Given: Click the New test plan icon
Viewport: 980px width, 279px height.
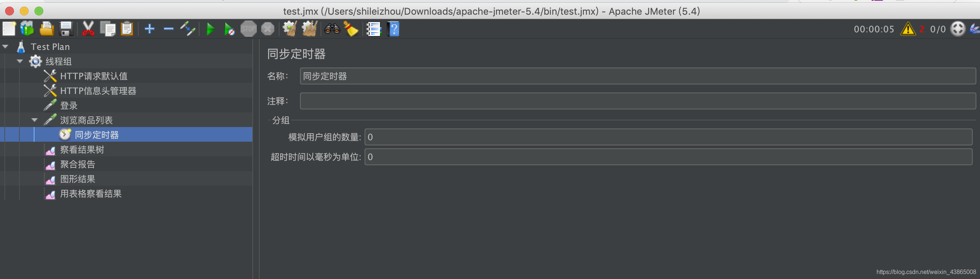Looking at the screenshot, I should [x=9, y=29].
